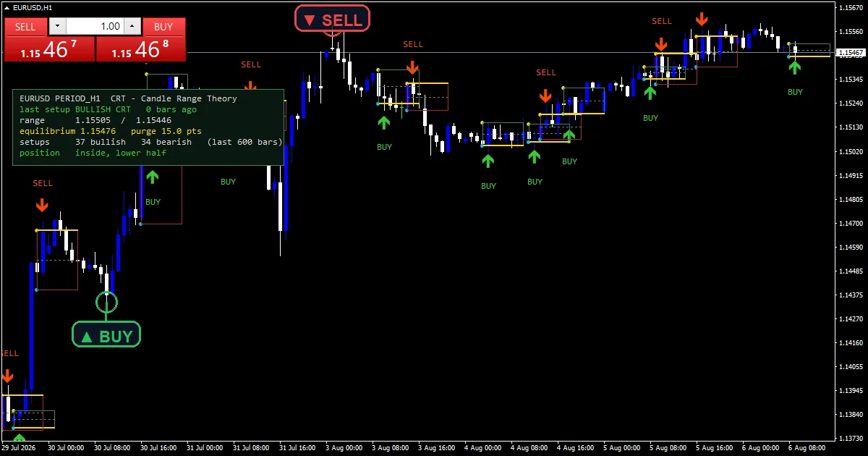
Task: Select the 'last setup BULLISH CRT' line
Action: (108, 109)
